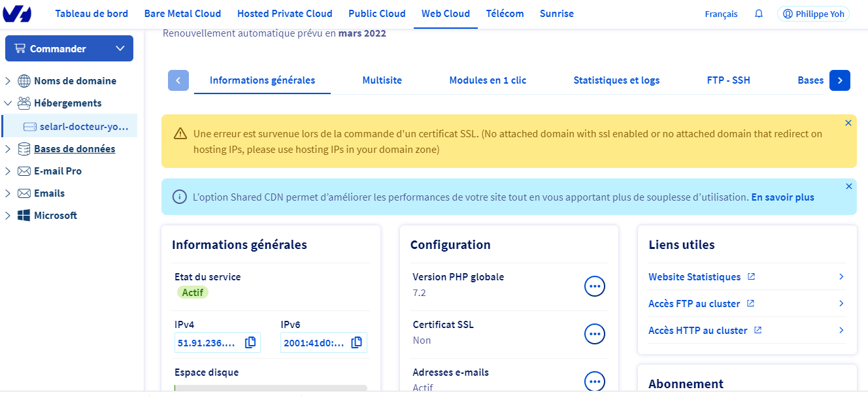This screenshot has height=396, width=868.
Task: Switch to the Multisite tab
Action: pyautogui.click(x=382, y=80)
